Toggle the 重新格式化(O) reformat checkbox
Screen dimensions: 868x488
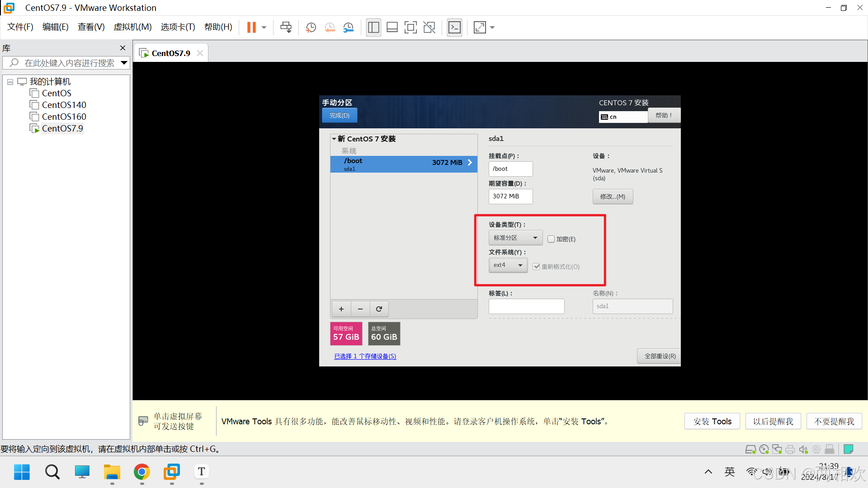(x=536, y=267)
